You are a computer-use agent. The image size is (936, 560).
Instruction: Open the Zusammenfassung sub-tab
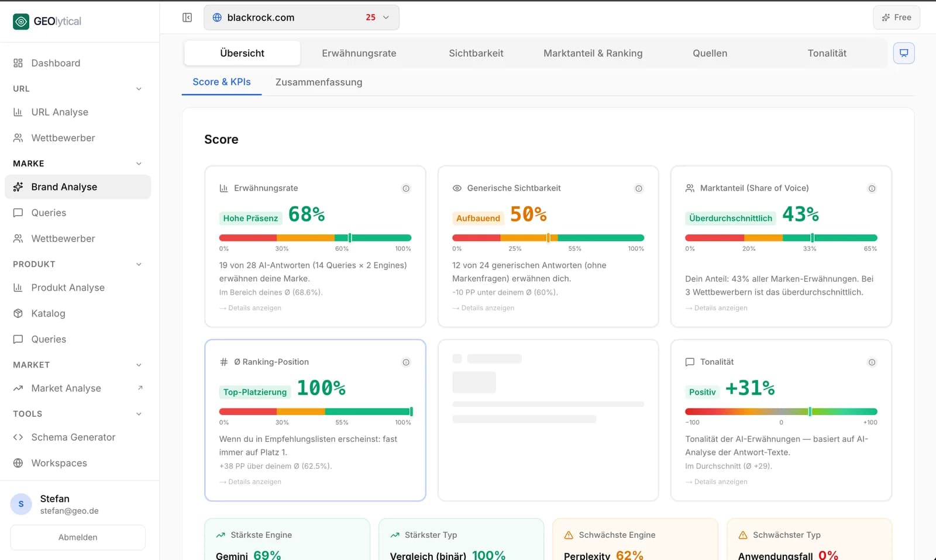(319, 82)
